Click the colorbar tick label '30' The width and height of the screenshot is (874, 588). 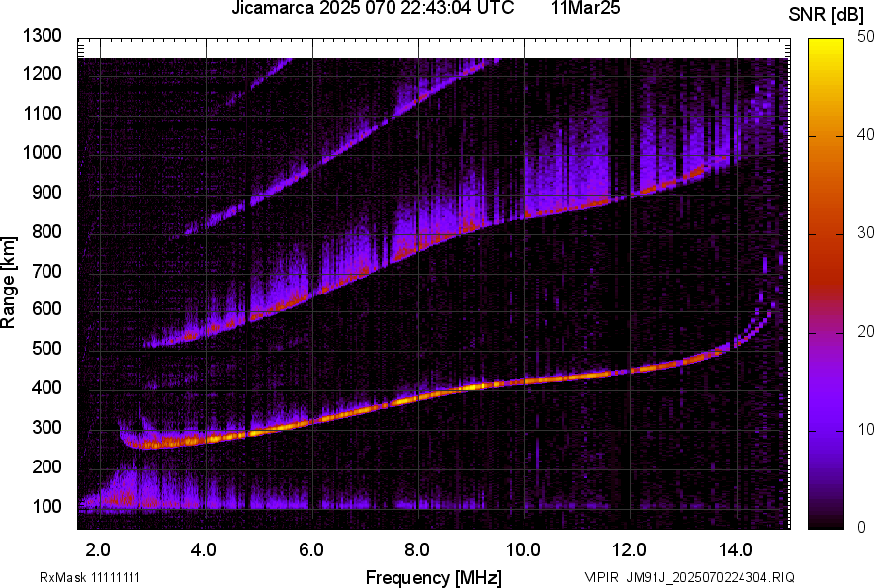[865, 232]
